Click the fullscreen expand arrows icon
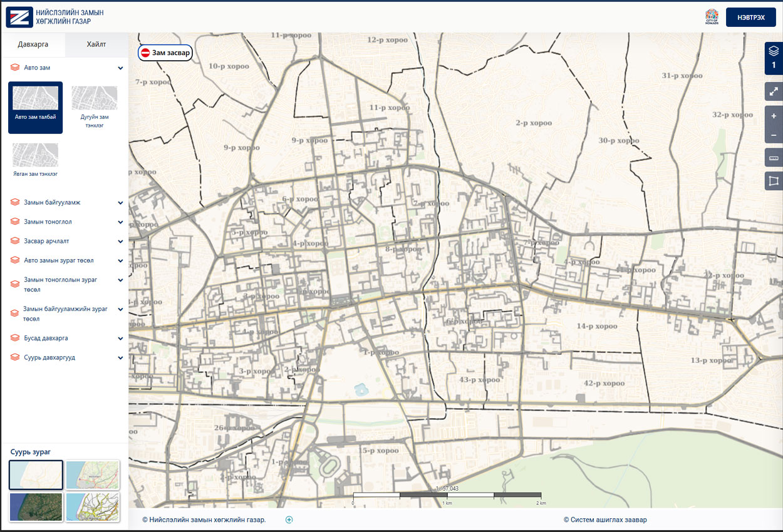Image resolution: width=783 pixels, height=532 pixels. 774,91
